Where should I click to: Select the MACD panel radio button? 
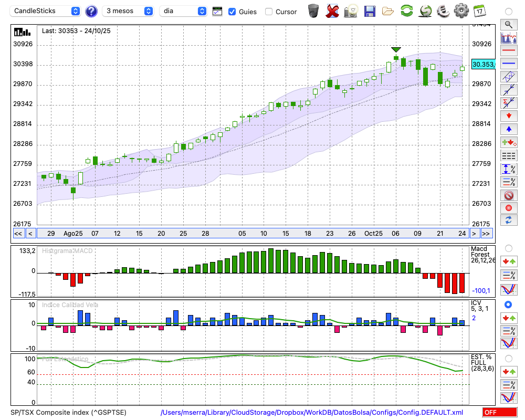tap(509, 248)
